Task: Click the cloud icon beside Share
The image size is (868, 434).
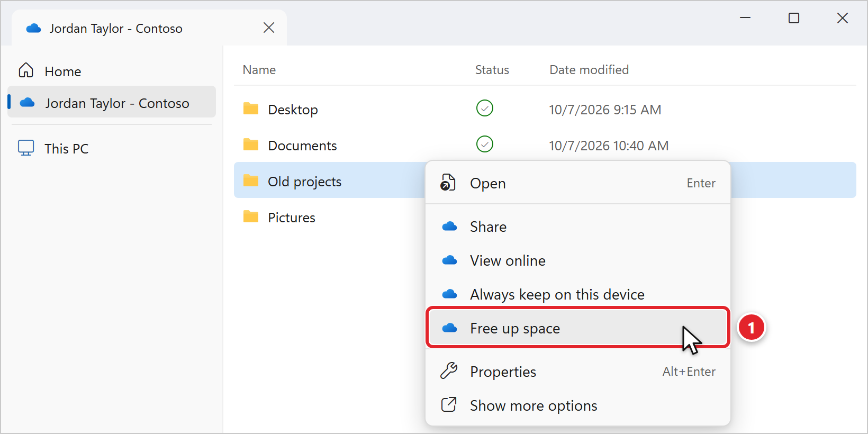Action: (449, 227)
